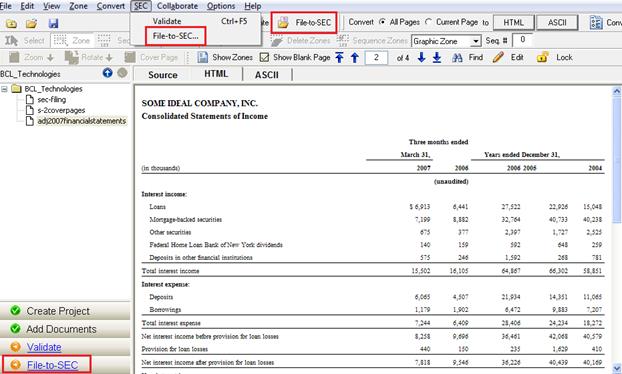This screenshot has width=622, height=374.
Task: Click the blue up-arrow project icon
Action: pyautogui.click(x=108, y=73)
